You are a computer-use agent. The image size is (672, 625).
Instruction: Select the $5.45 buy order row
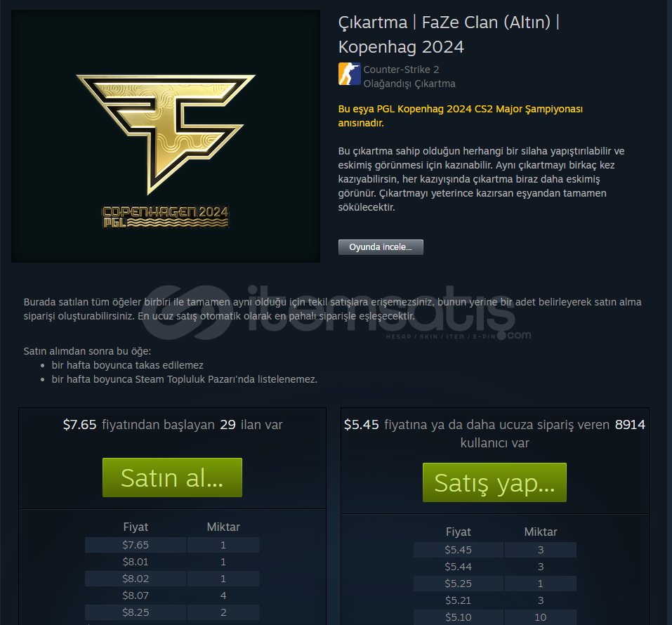pos(495,550)
